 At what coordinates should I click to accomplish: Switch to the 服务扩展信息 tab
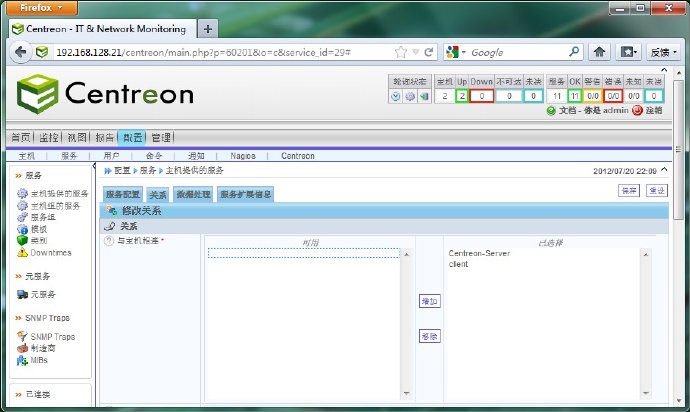(x=246, y=194)
